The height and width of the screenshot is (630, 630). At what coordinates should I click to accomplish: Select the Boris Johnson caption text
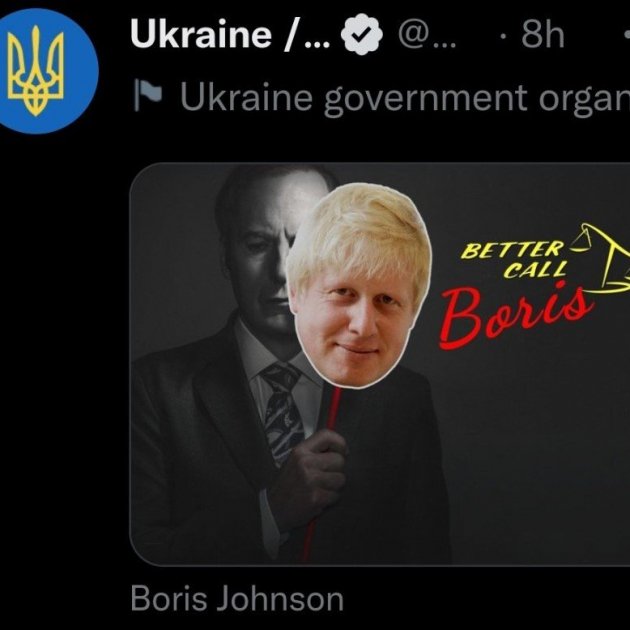click(x=237, y=599)
